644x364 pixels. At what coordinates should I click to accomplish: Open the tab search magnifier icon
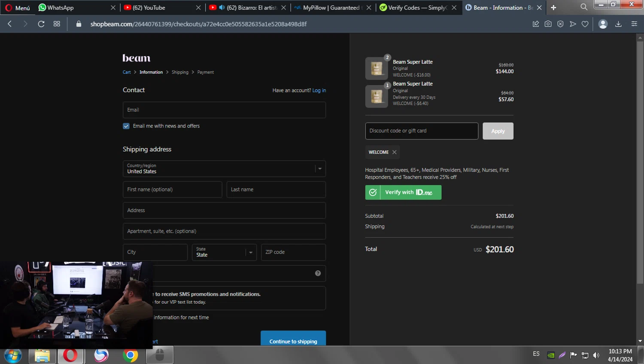(x=584, y=7)
